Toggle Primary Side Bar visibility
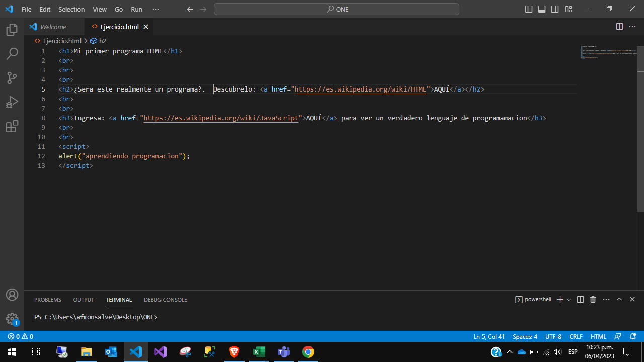Screen dimensions: 644x362 [x=528, y=9]
